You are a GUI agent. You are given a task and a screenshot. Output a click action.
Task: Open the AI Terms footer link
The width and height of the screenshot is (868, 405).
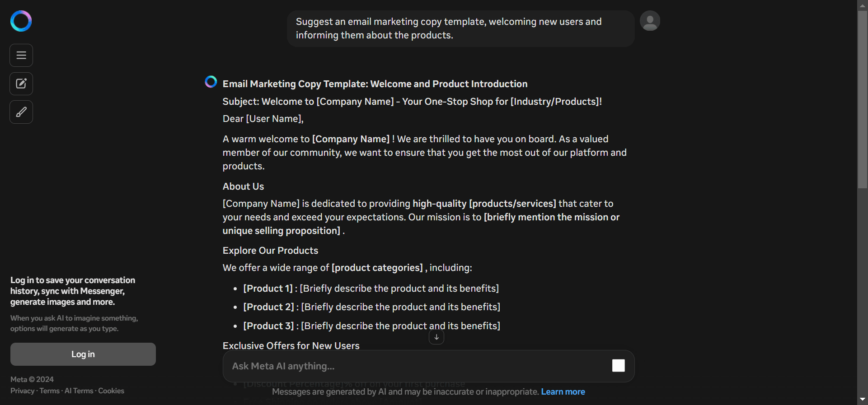(79, 391)
